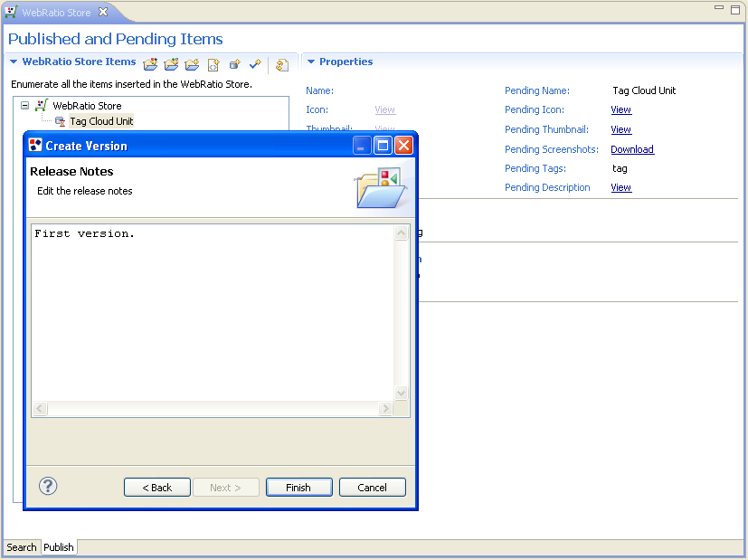The height and width of the screenshot is (560, 748).
Task: Collapse the WebRatio Store tree node
Action: [24, 106]
